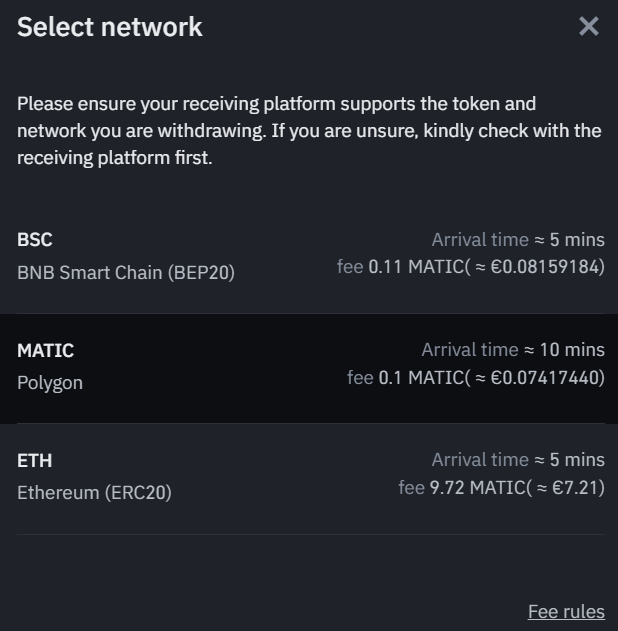The width and height of the screenshot is (618, 631).
Task: Click the receiving platform warning paragraph
Action: click(x=309, y=131)
